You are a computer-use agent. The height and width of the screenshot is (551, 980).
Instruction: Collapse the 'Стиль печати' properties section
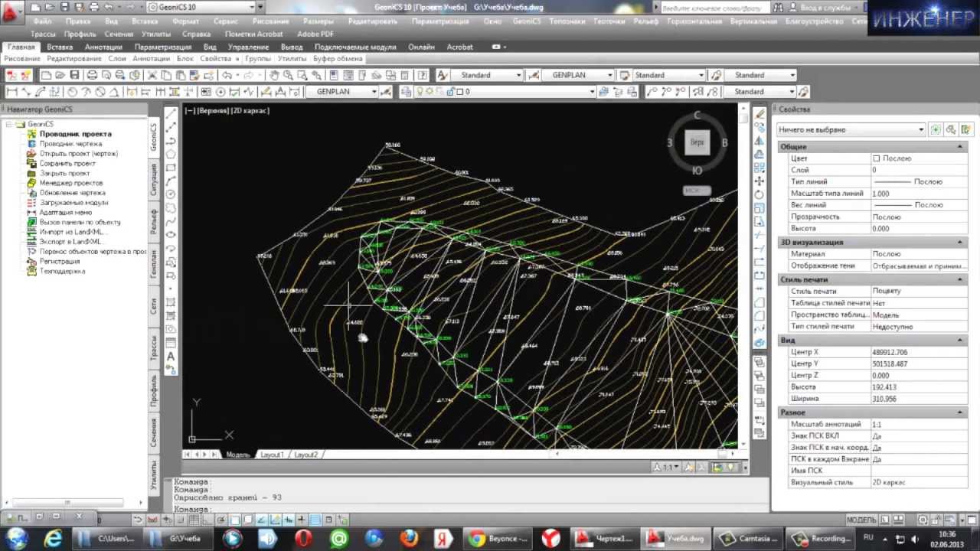point(959,279)
